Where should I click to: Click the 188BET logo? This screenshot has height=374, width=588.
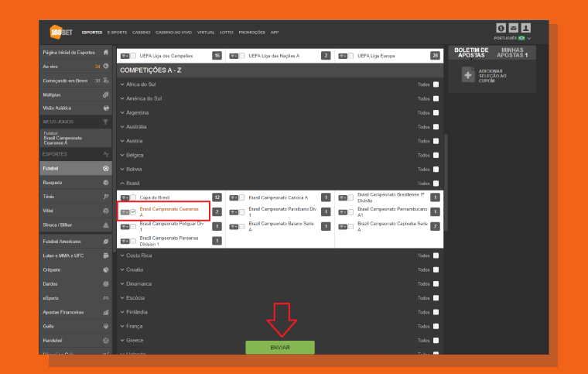click(x=61, y=33)
